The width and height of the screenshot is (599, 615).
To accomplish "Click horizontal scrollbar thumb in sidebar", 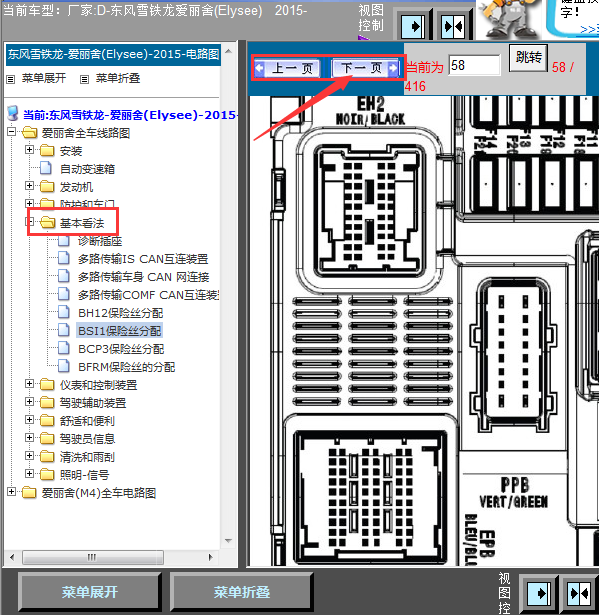I will pyautogui.click(x=93, y=557).
